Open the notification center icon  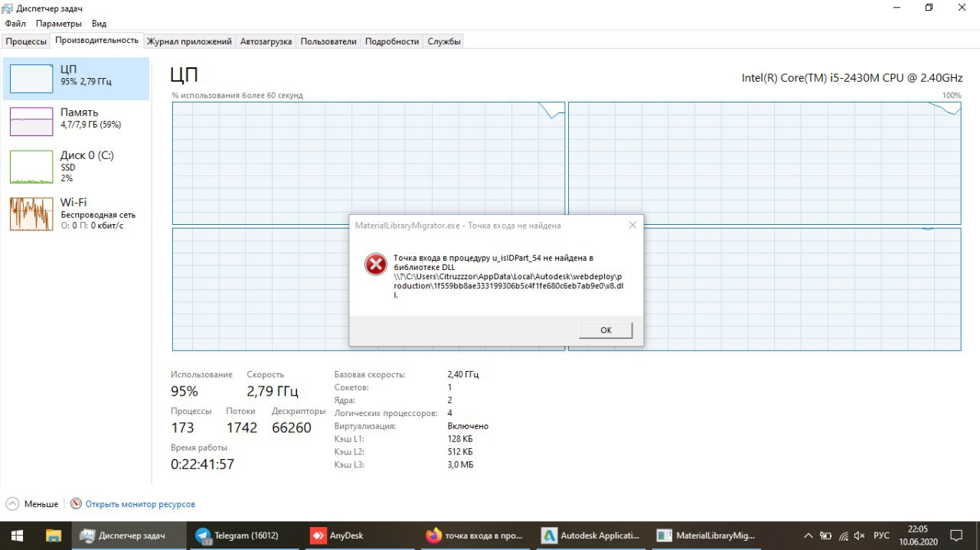pos(957,535)
